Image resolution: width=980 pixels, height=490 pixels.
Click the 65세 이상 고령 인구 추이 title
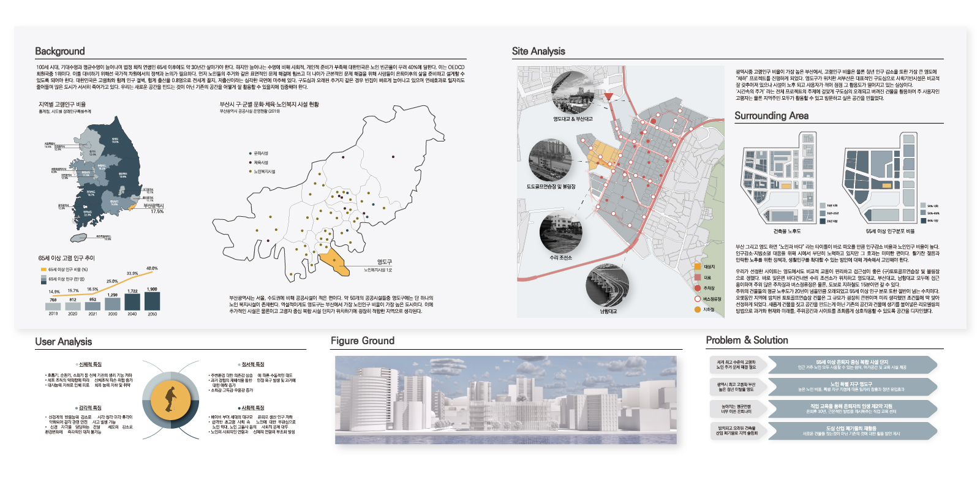click(66, 258)
